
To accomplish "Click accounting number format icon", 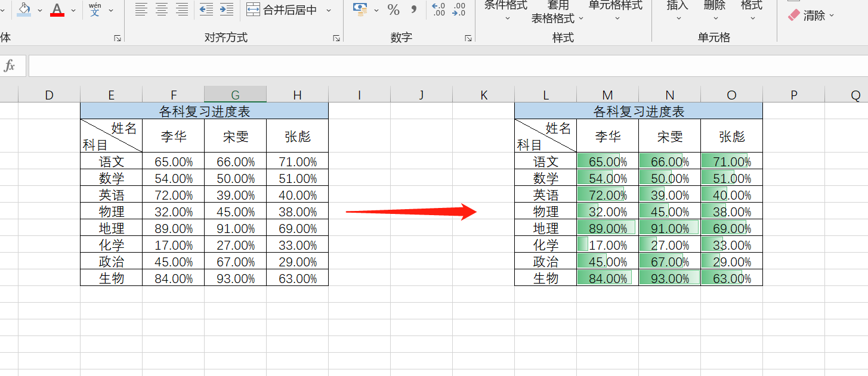I will (360, 9).
